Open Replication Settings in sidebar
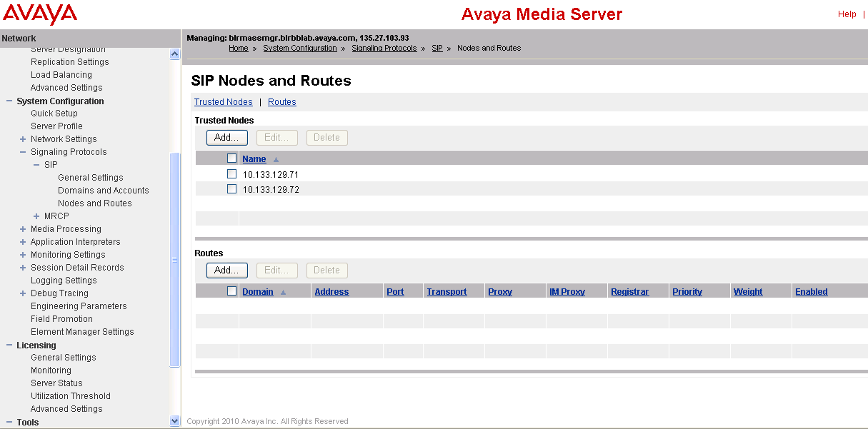868x429 pixels. 70,62
